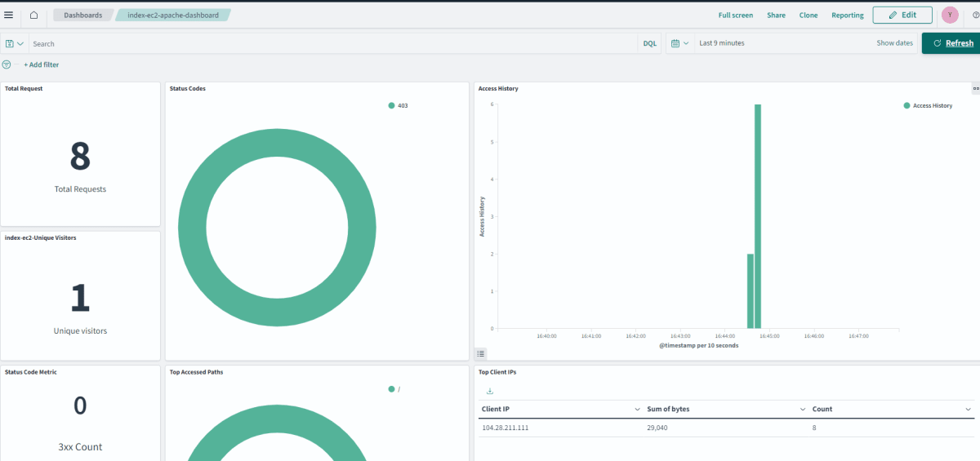This screenshot has width=980, height=461.
Task: Select the 104.28.211.111 client IP cell
Action: [506, 428]
